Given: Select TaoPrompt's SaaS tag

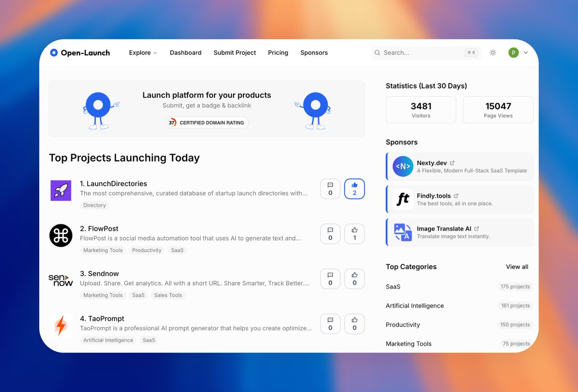Looking at the screenshot, I should click(x=149, y=340).
